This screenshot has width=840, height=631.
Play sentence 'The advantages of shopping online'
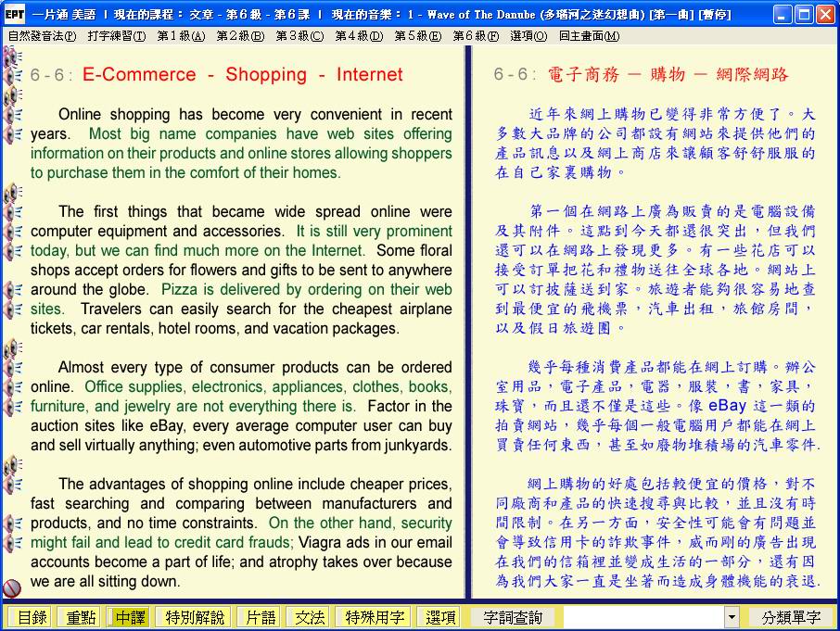(13, 484)
